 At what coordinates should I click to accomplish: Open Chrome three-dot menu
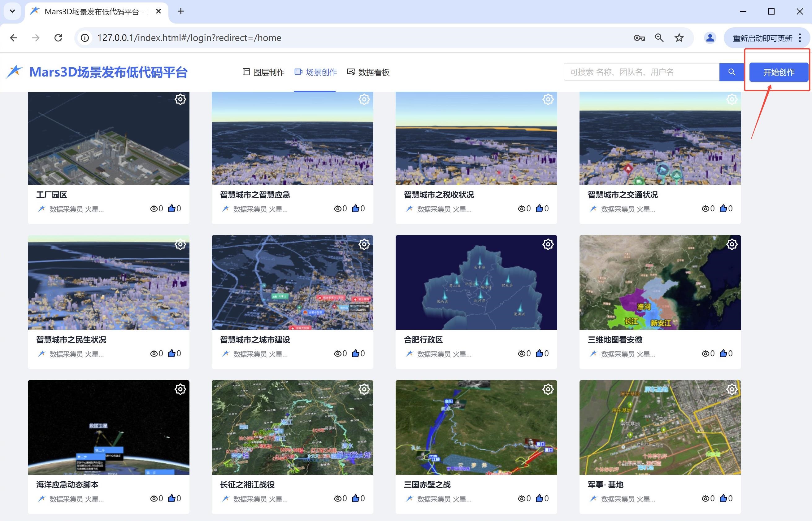pos(800,38)
